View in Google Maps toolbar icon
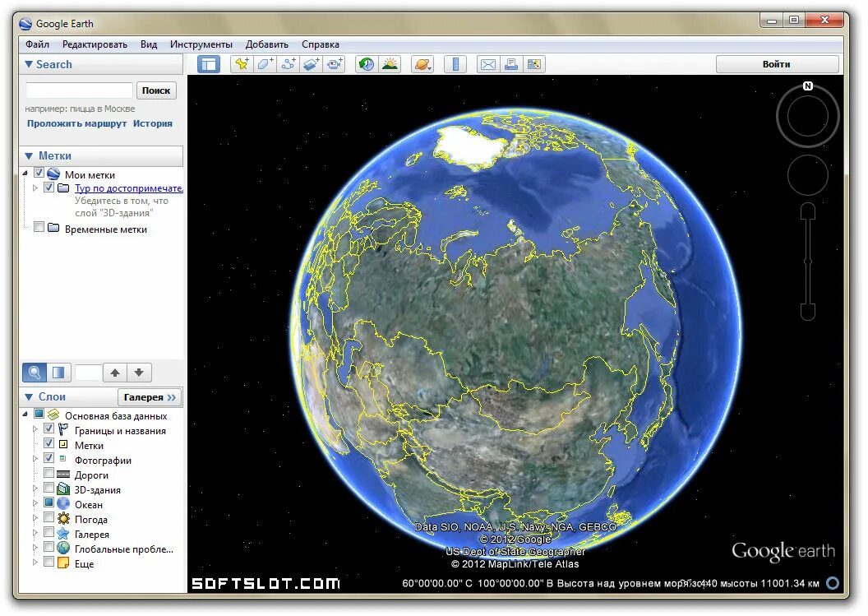868x616 pixels. 534,64
